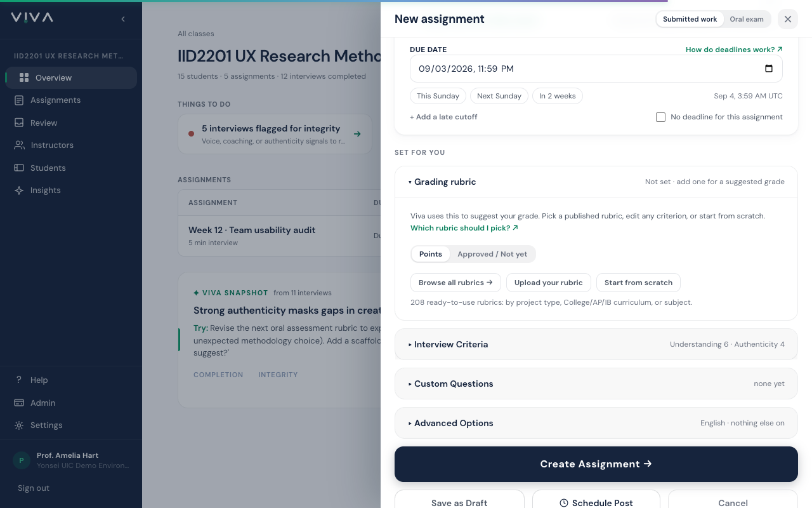Choose the Next Sunday date shortcut
Image resolution: width=812 pixels, height=508 pixels.
(499, 96)
